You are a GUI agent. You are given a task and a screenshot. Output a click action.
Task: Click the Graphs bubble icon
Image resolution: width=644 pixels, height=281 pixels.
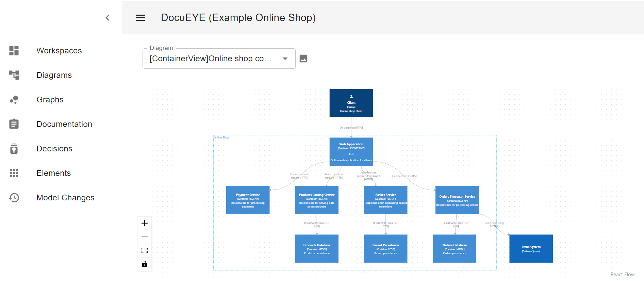pyautogui.click(x=14, y=100)
